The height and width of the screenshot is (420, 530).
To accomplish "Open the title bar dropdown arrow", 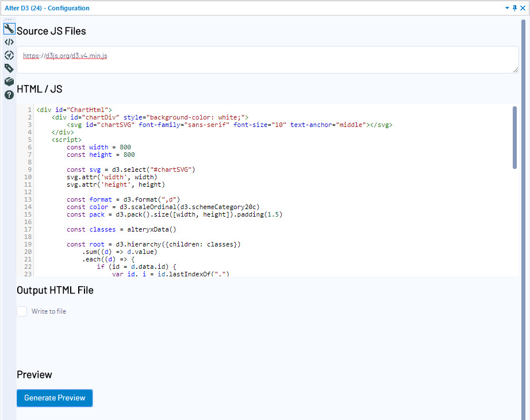I will pos(507,8).
